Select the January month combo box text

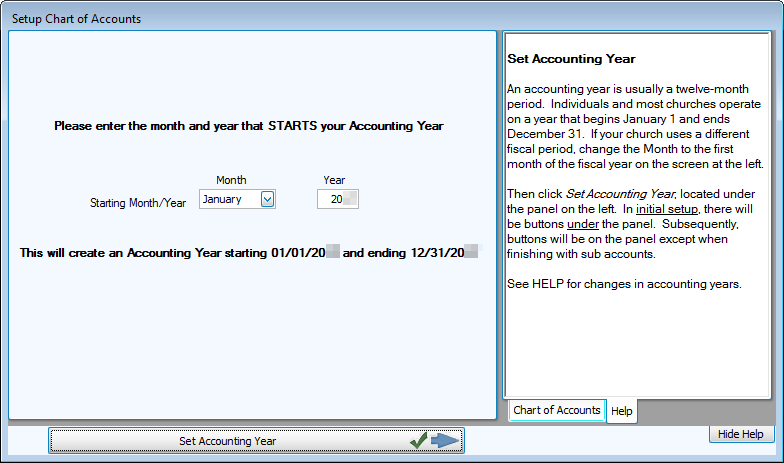pos(229,199)
